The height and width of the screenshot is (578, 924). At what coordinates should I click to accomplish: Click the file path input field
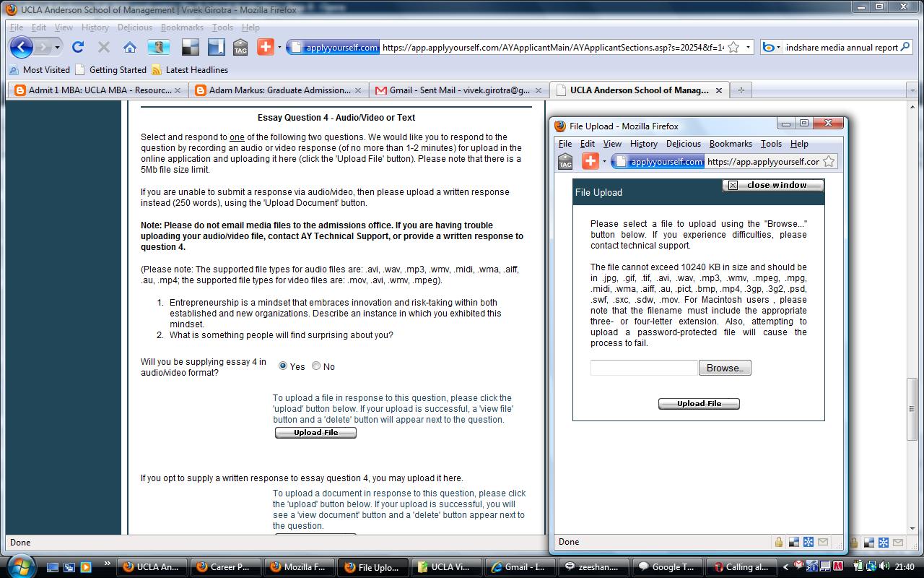pos(644,368)
